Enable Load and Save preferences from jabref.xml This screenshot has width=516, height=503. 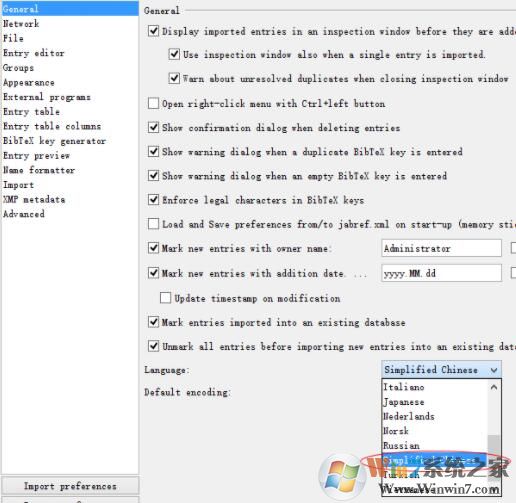(153, 224)
